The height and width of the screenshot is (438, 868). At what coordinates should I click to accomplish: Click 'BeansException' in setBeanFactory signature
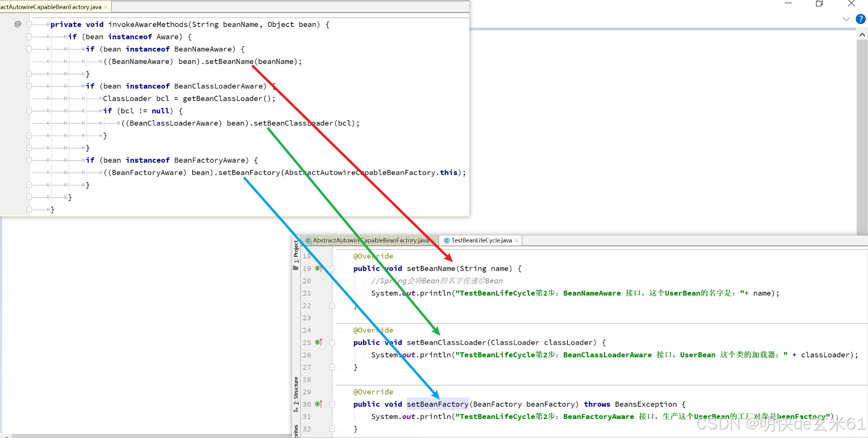(646, 404)
